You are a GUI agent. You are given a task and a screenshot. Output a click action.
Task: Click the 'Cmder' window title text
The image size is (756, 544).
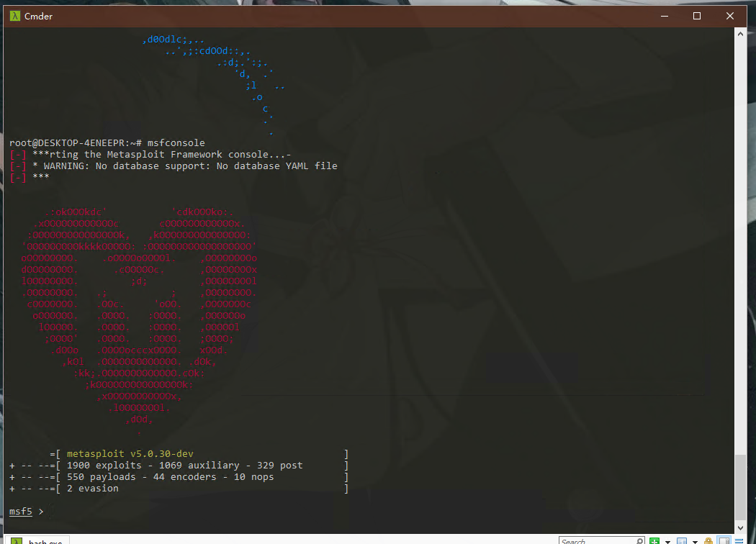coord(39,17)
